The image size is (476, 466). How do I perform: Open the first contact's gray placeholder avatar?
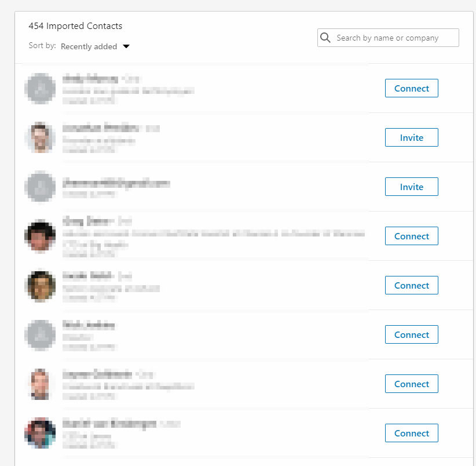40,89
